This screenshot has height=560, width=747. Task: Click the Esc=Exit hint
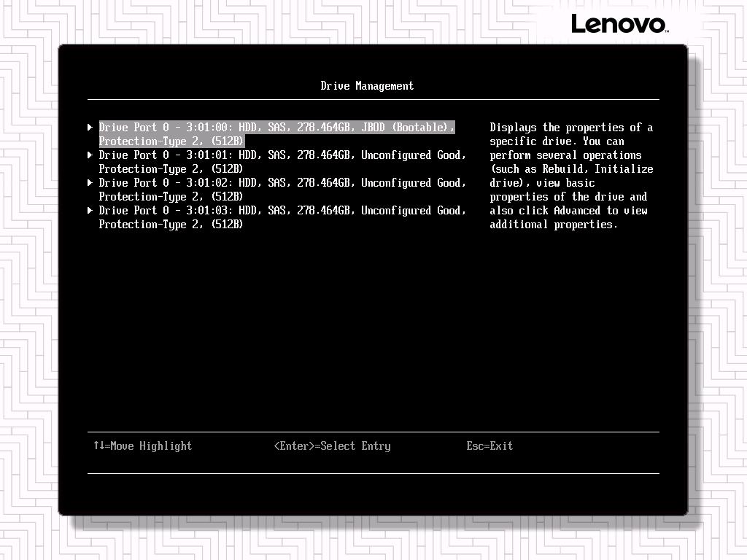[x=489, y=446]
